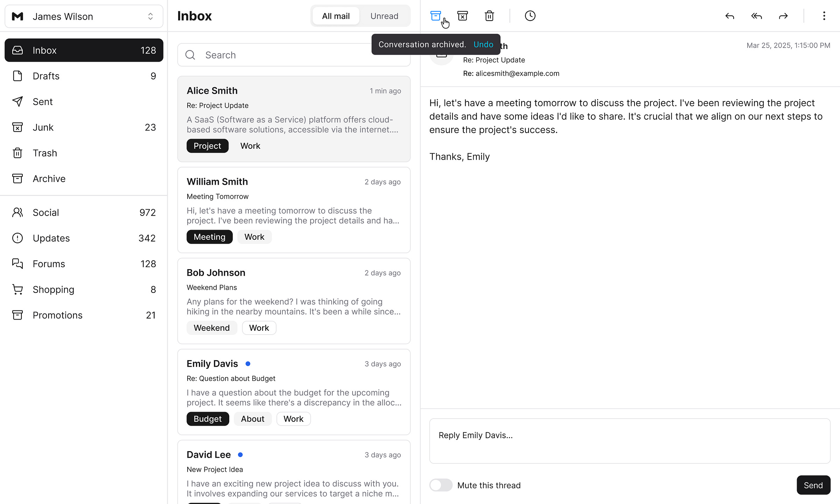Click the Archive icon in the toolbar
Viewport: 840px width, 504px height.
tap(435, 16)
